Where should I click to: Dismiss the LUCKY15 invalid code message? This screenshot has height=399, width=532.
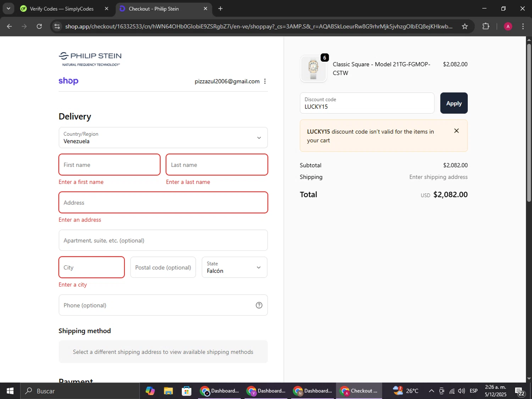click(x=456, y=131)
